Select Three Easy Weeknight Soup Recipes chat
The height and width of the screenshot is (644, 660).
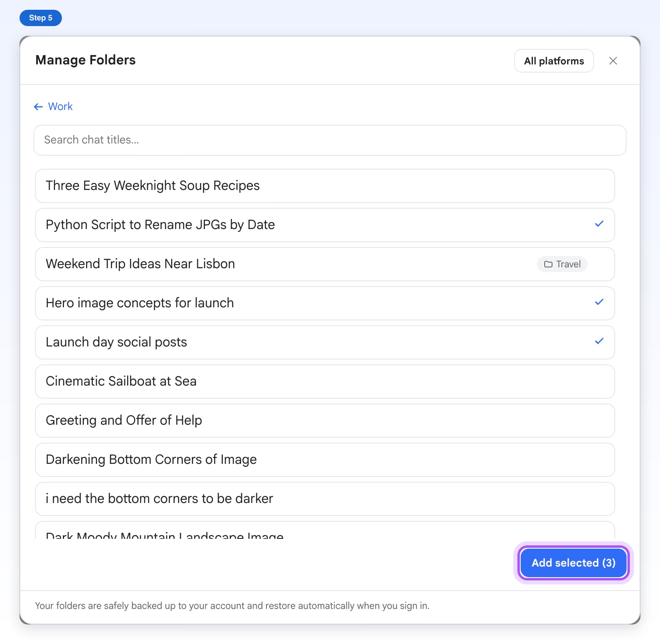(325, 186)
